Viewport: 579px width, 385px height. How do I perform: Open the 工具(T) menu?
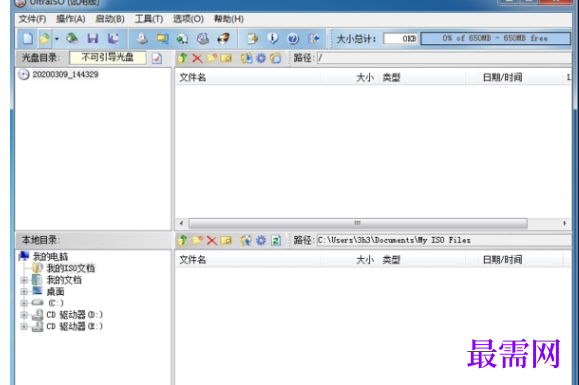(149, 19)
